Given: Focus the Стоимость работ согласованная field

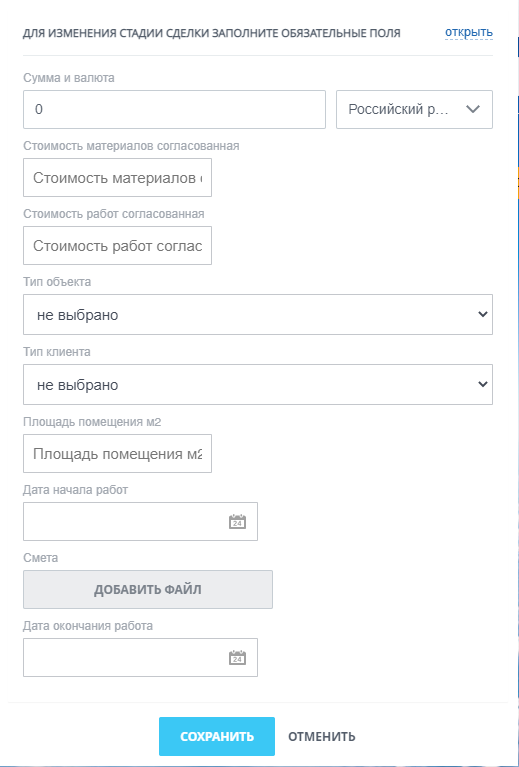Looking at the screenshot, I should (x=117, y=246).
